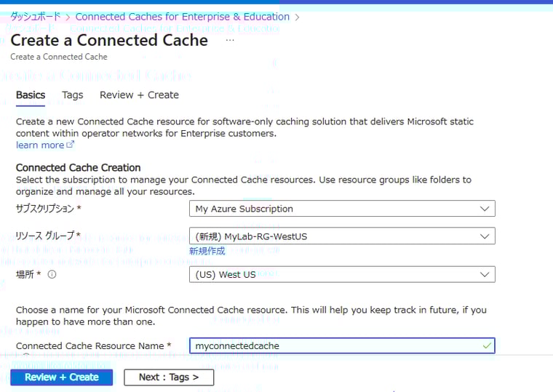Click the Connected Cache Resource Name field
Viewport: 553px width, 392px height.
click(x=342, y=346)
